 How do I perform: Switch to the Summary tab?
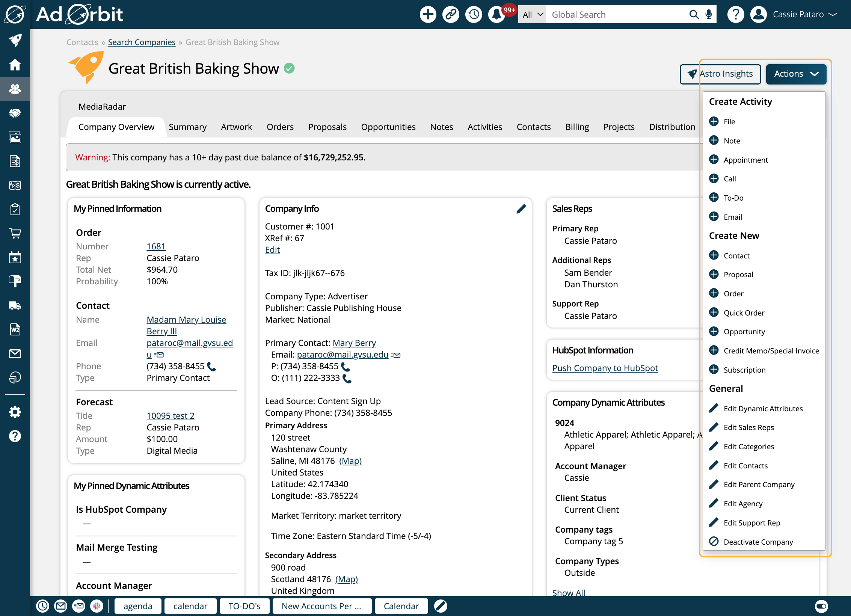tap(187, 127)
